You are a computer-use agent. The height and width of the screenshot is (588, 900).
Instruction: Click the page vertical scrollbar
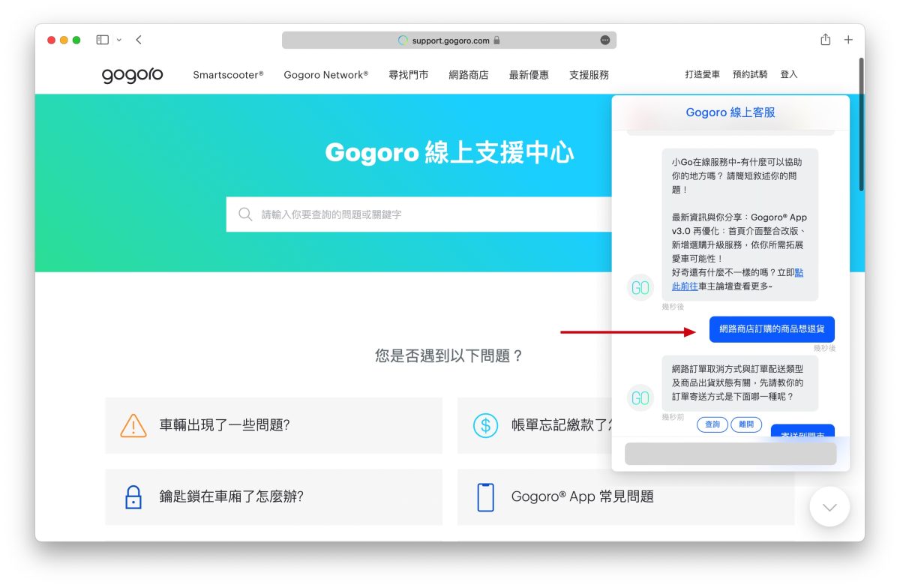coord(861,124)
